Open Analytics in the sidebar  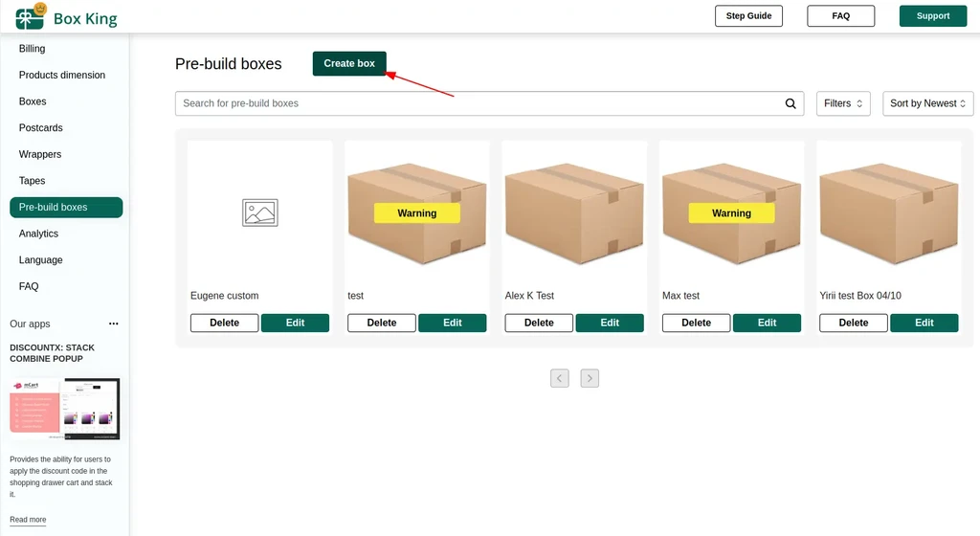coord(38,234)
